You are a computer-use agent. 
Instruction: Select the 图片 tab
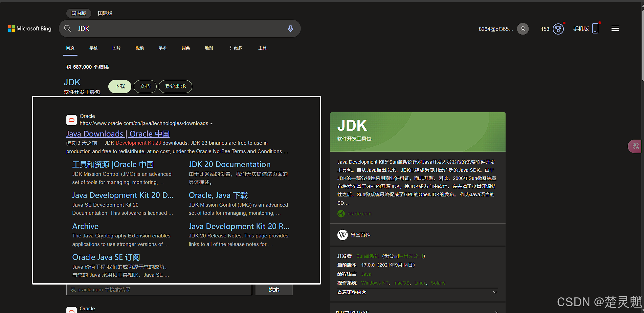coord(116,48)
